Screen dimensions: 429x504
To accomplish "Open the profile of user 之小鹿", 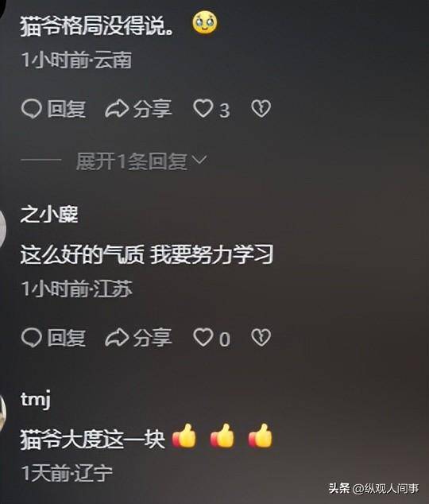I will [49, 215].
